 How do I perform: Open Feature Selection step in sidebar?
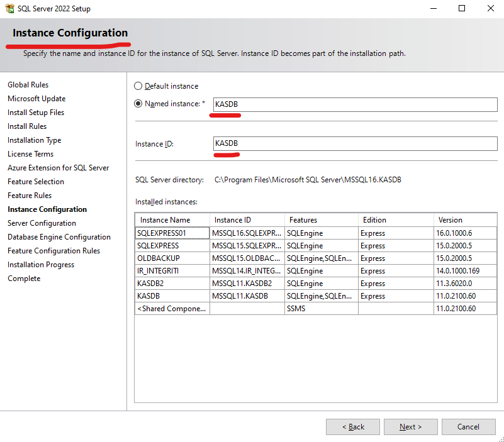click(36, 182)
